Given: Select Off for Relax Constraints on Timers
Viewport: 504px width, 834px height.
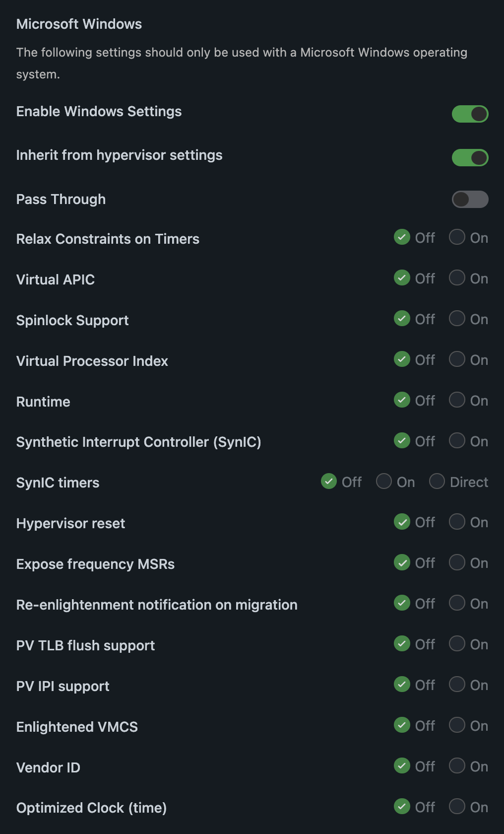Looking at the screenshot, I should 402,237.
